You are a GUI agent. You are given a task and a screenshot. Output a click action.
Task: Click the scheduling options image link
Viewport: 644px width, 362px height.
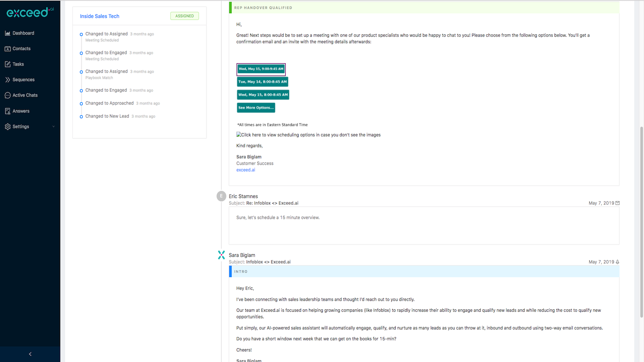point(308,135)
